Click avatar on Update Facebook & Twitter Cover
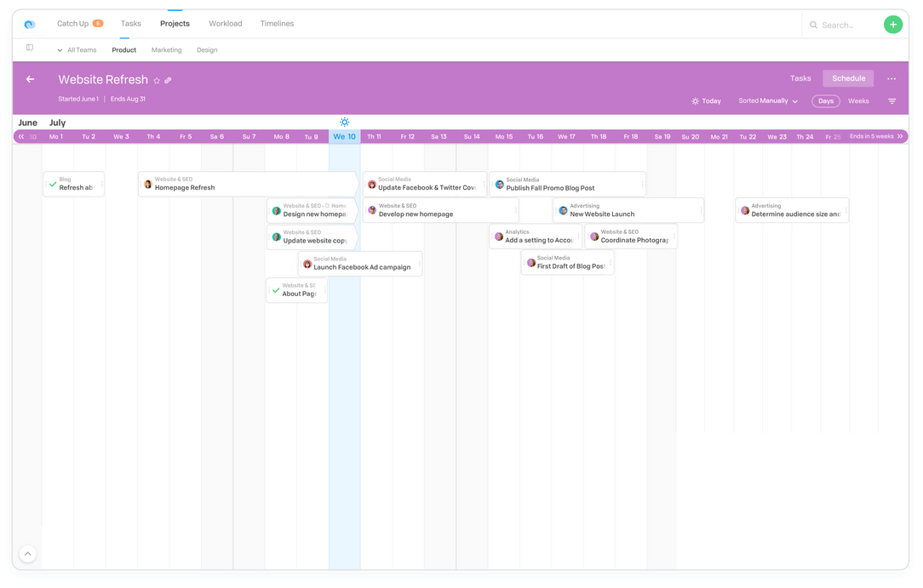This screenshot has width=923, height=588. pyautogui.click(x=372, y=185)
